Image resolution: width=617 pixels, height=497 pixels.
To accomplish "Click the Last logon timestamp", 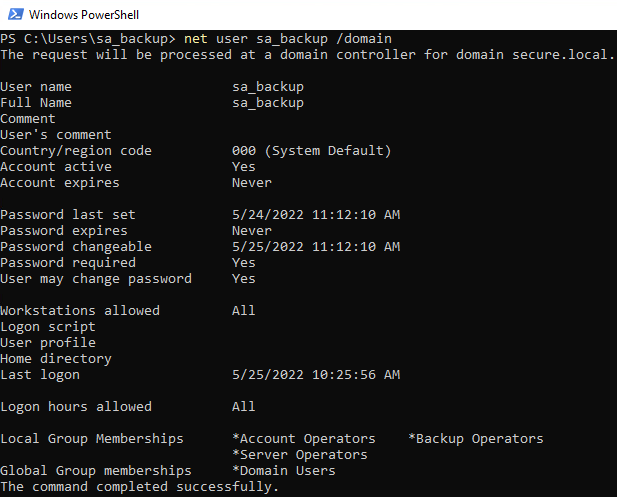I will [x=316, y=375].
